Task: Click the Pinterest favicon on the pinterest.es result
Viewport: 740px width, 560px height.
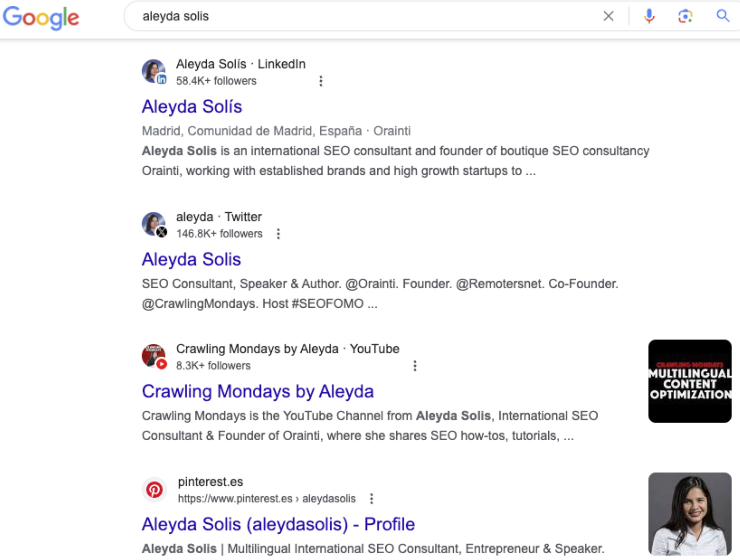Action: [155, 489]
